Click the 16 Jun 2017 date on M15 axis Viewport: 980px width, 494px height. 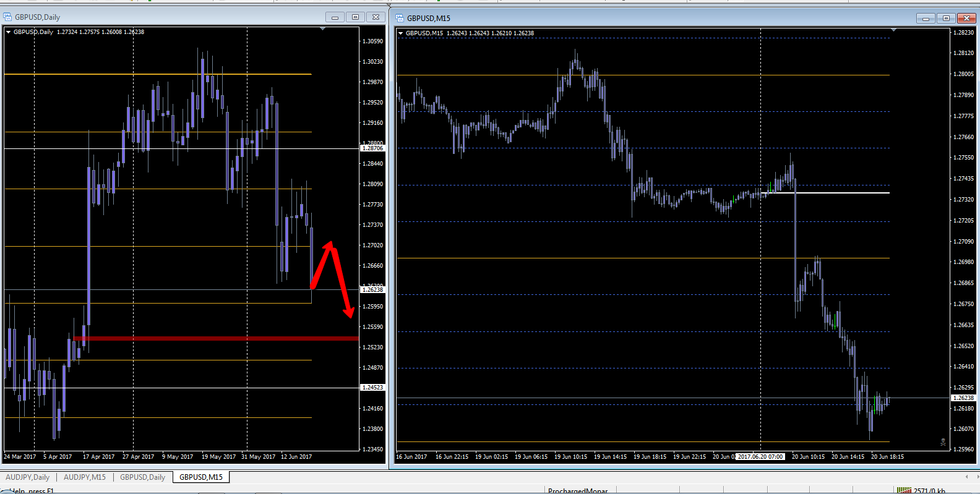tap(411, 457)
